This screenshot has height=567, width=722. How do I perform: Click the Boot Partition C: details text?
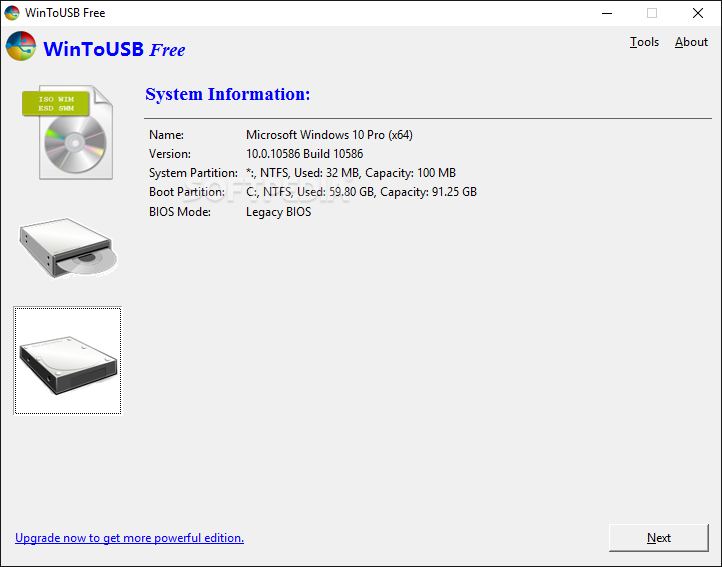(361, 192)
